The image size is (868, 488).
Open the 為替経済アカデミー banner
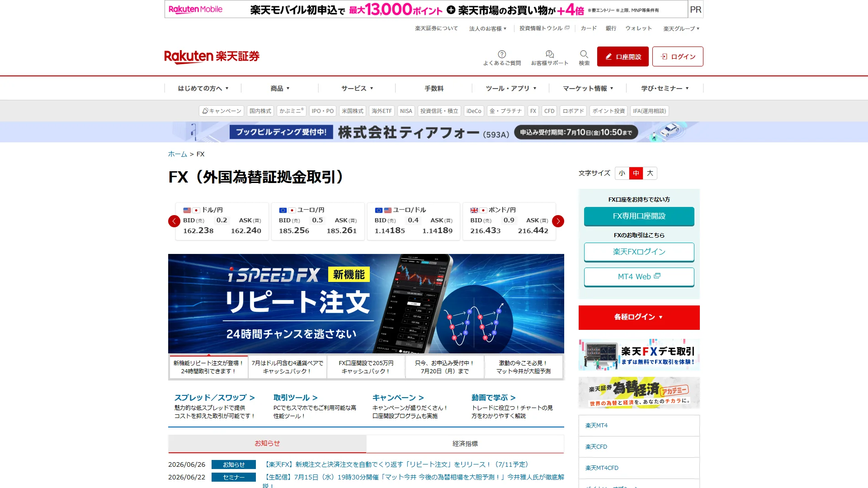pos(639,393)
